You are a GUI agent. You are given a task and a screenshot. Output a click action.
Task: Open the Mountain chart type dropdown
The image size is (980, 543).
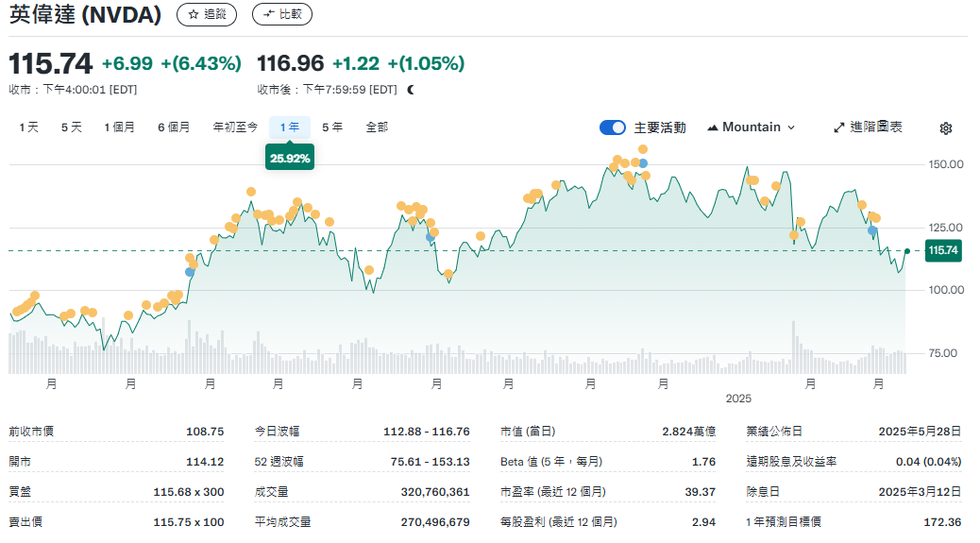pos(751,127)
